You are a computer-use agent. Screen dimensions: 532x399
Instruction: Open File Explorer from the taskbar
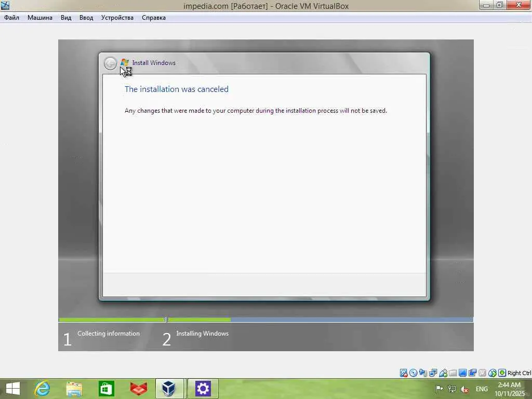pos(74,389)
